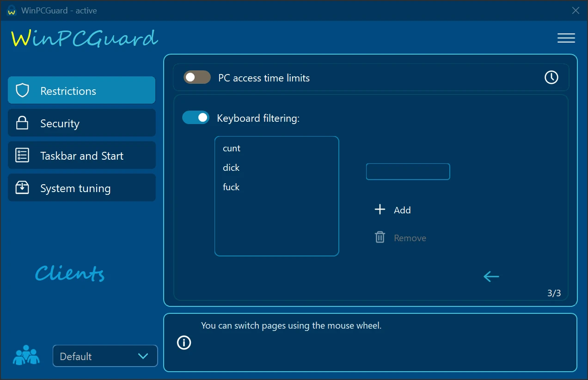Viewport: 588px width, 380px height.
Task: Go to the System tuning section
Action: (x=81, y=187)
